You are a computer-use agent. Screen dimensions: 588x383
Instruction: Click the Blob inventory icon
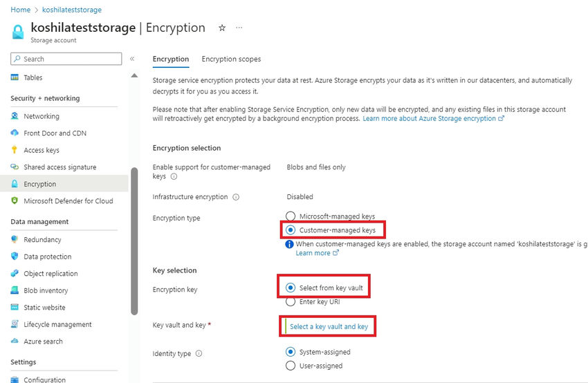[x=15, y=290]
